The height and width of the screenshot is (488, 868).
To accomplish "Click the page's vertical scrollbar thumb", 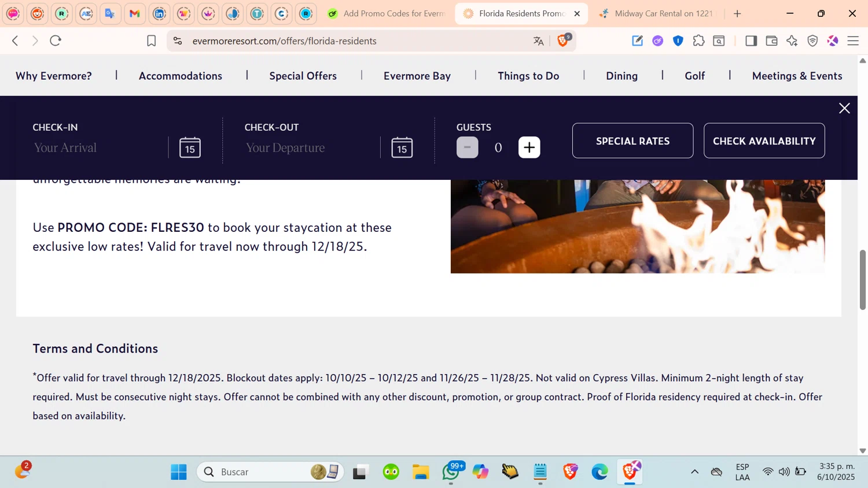I will click(x=862, y=280).
